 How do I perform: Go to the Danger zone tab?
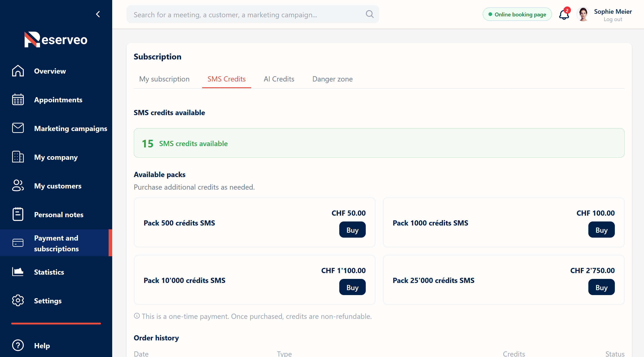coord(332,79)
